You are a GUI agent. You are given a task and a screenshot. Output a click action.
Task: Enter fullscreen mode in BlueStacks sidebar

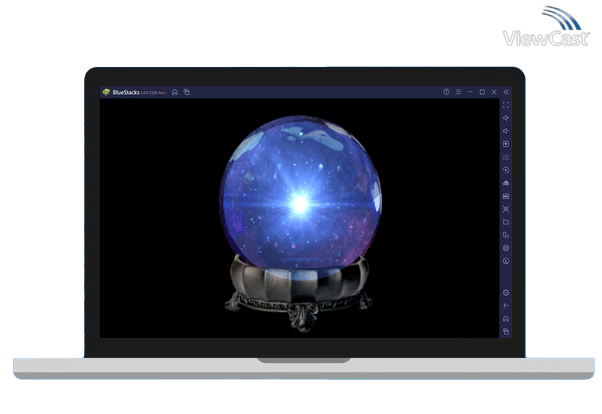506,105
